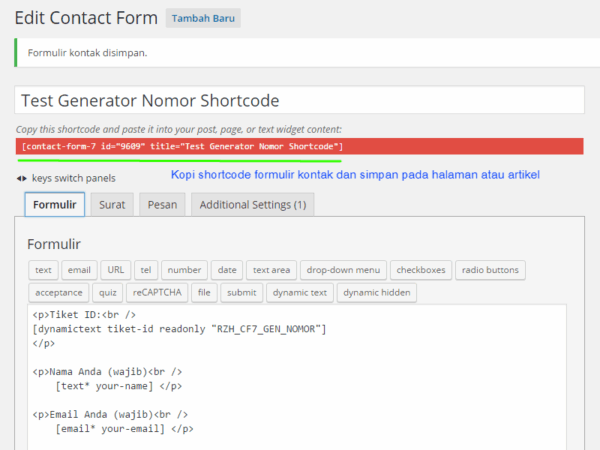Edit the form title field
The image size is (600, 450).
299,100
